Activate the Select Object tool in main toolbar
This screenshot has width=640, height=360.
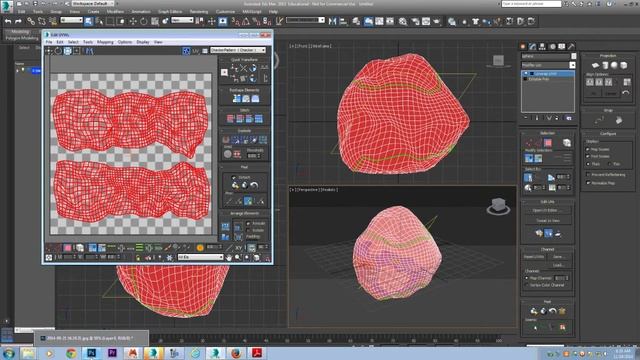(x=89, y=21)
